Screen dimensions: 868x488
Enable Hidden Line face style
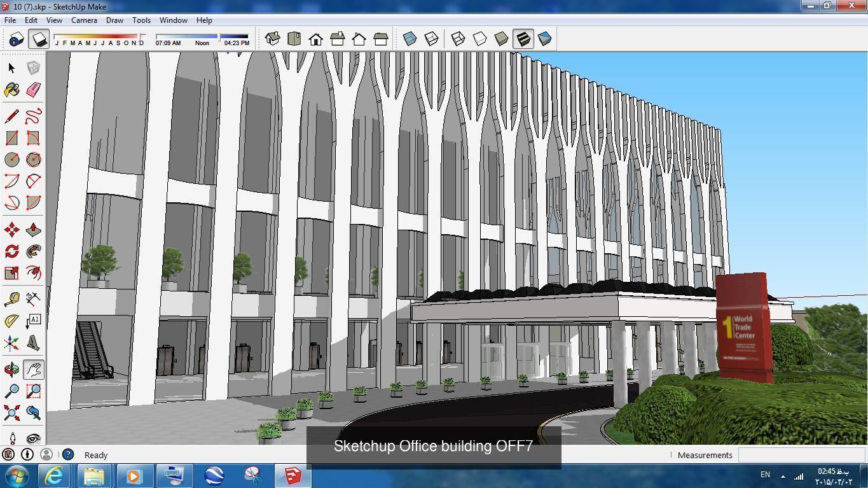tap(479, 39)
